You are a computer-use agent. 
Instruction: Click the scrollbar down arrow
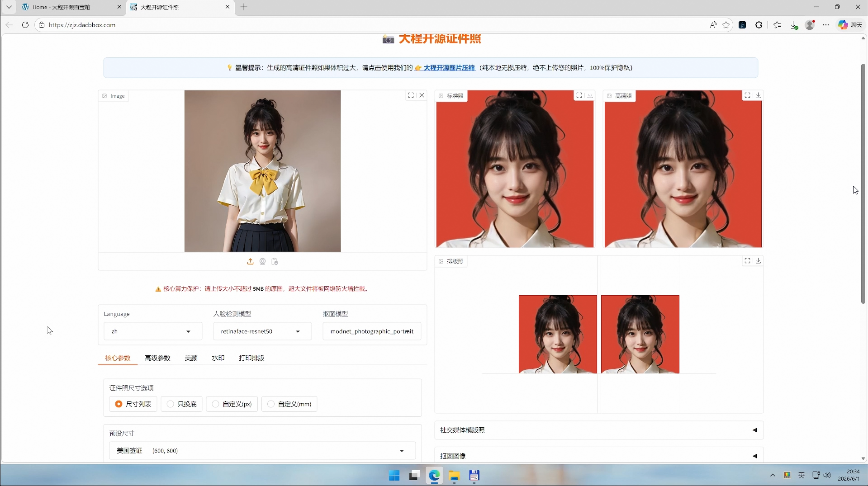pyautogui.click(x=863, y=458)
